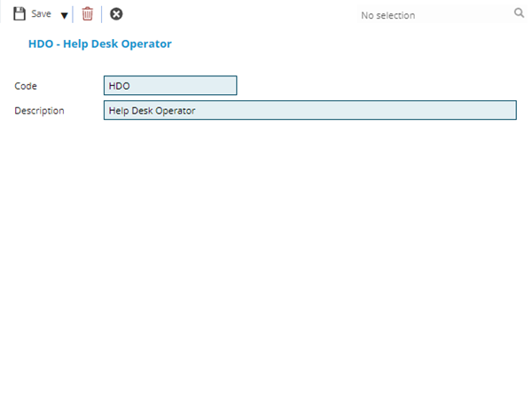Click the separator between trash and close icons

[101, 14]
